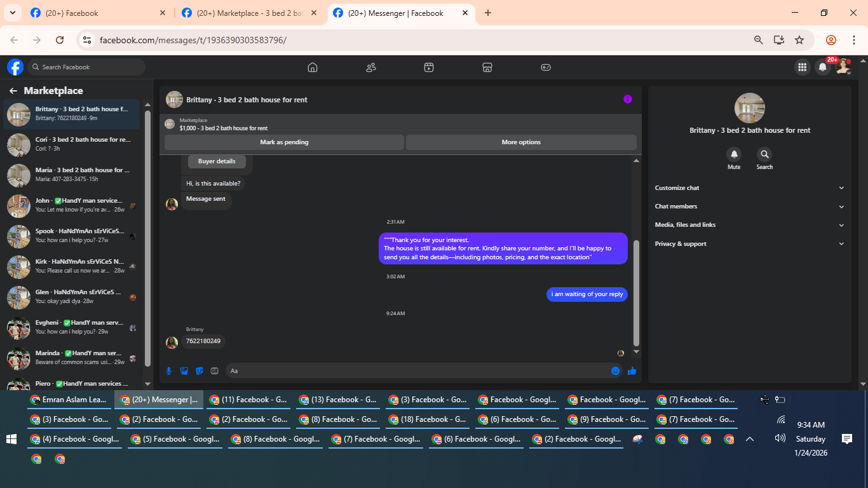Open Marinda's conversation about common scams
Viewport: 868px width, 488px height.
click(71, 358)
